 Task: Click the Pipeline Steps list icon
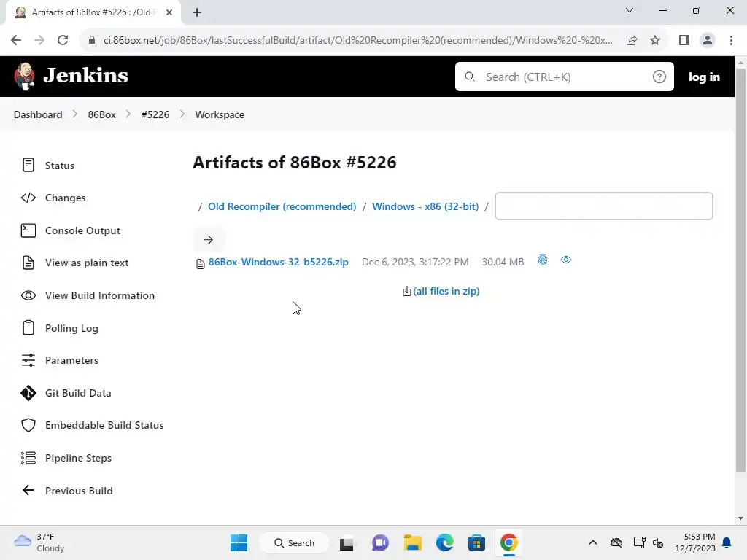[x=28, y=458]
